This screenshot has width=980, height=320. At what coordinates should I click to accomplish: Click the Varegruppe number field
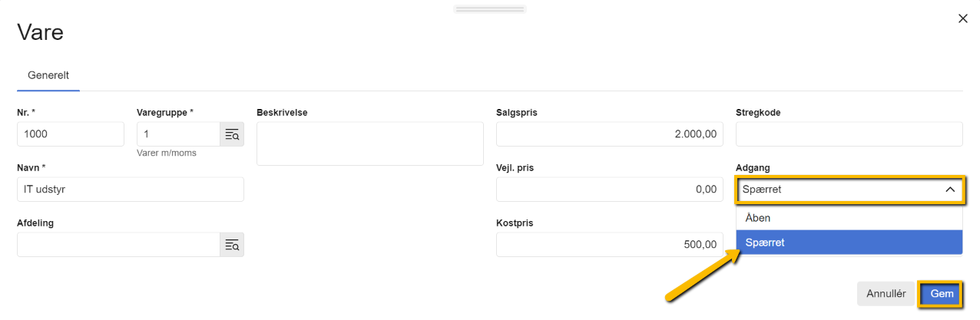[x=178, y=134]
